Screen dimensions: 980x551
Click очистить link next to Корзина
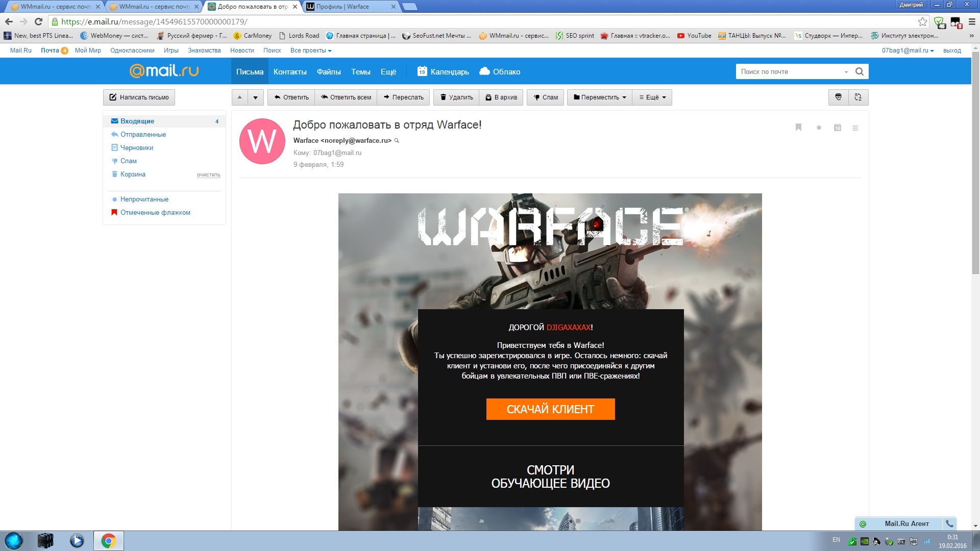208,174
